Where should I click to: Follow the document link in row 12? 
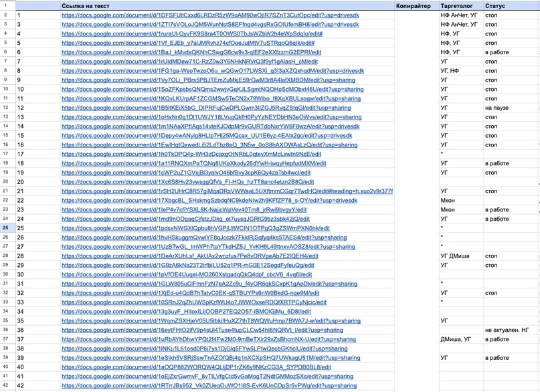coord(206,108)
